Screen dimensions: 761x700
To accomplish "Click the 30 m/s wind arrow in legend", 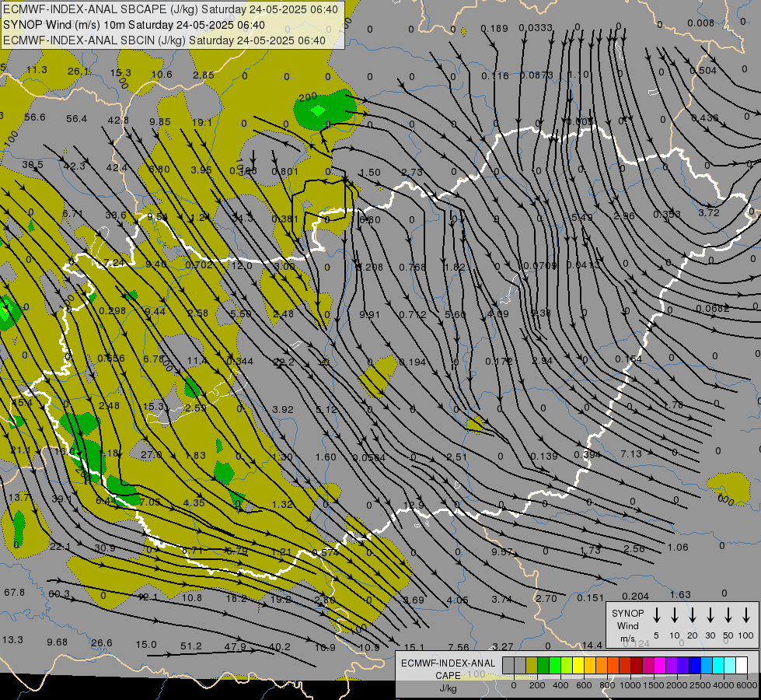I will pos(710,615).
